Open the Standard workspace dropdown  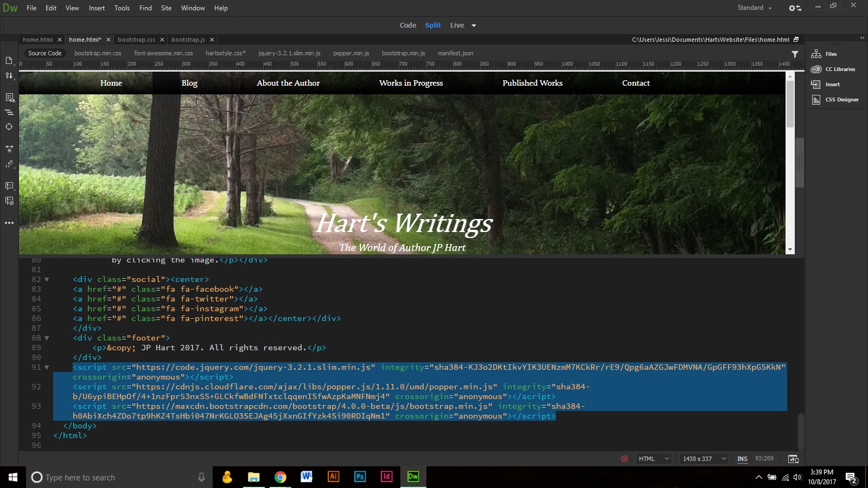tap(755, 8)
